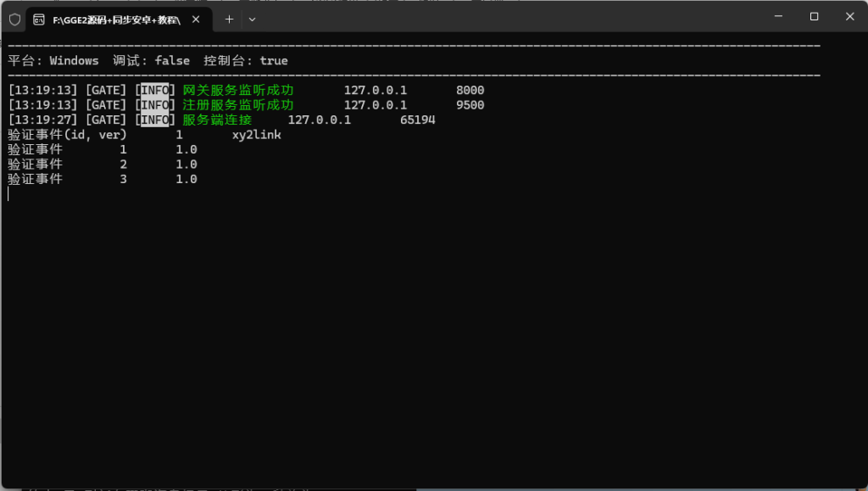Click the highlighted INFO tag on 网关服务监听成功 line

point(156,90)
